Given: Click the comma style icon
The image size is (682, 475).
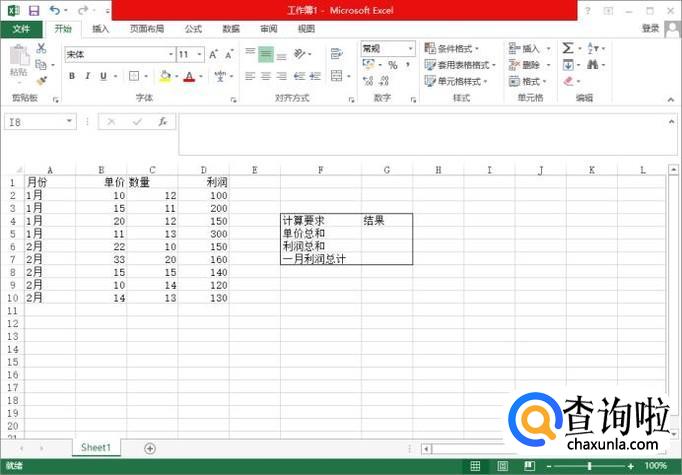Looking at the screenshot, I should (408, 65).
